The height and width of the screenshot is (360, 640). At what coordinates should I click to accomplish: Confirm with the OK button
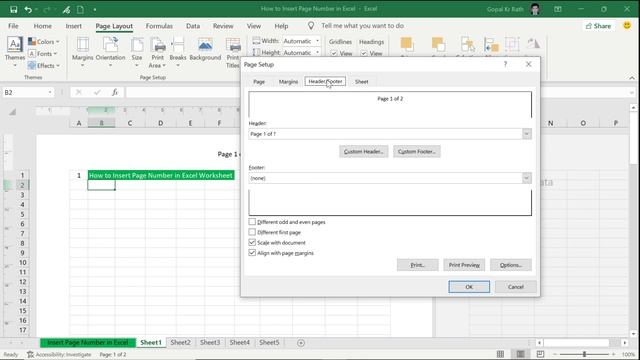(469, 287)
